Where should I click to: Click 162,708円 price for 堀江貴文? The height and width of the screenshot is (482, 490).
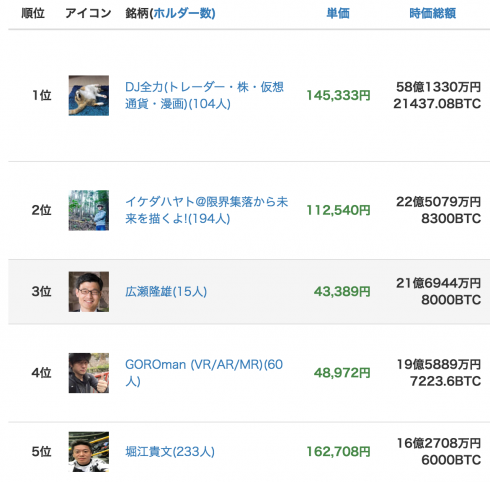(x=338, y=452)
